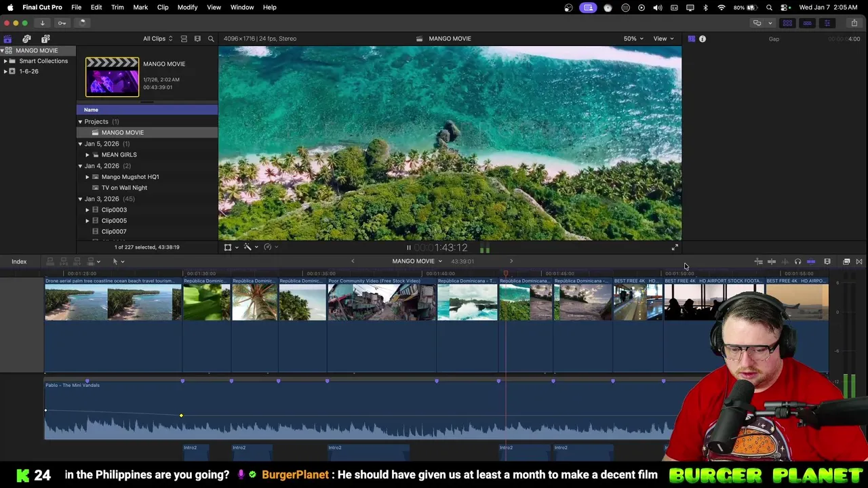Show the Background Tasks indicator
Viewport: 868px width, 488px height.
coord(82,22)
